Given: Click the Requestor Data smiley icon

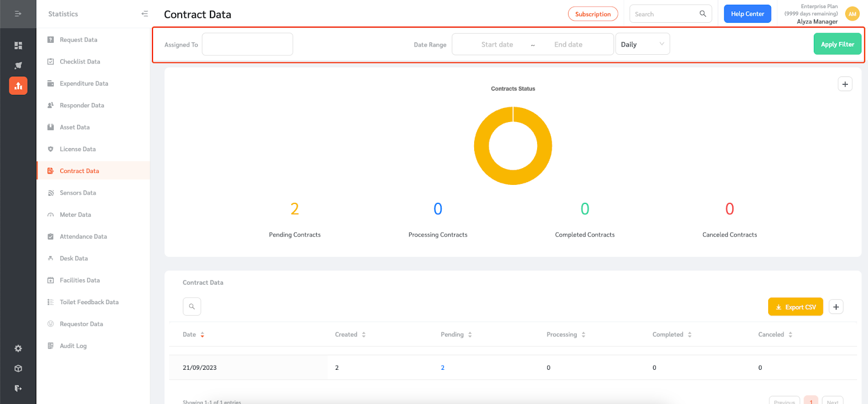Looking at the screenshot, I should pos(50,324).
